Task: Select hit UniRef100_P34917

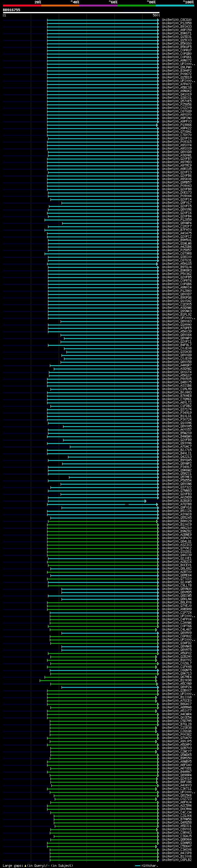Action: [177, 467]
